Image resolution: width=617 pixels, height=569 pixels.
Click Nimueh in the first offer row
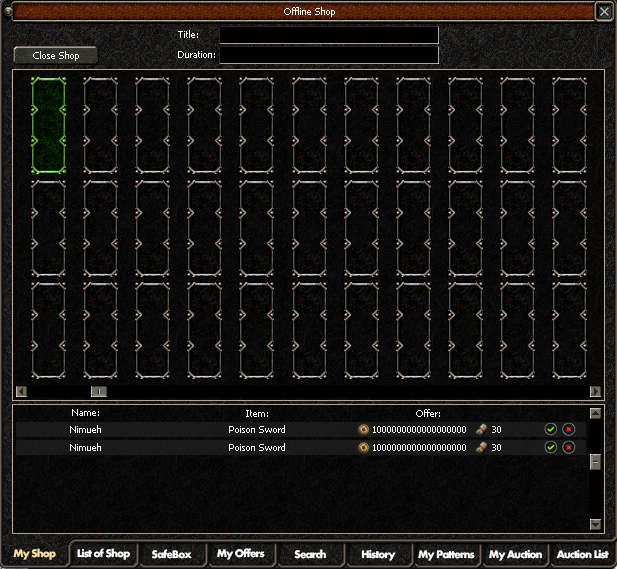pyautogui.click(x=85, y=429)
